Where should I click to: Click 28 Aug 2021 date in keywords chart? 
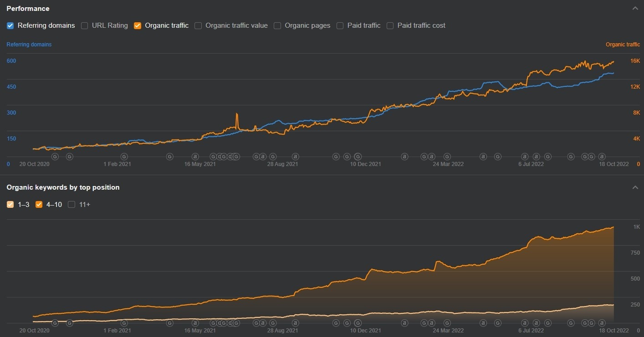point(282,331)
